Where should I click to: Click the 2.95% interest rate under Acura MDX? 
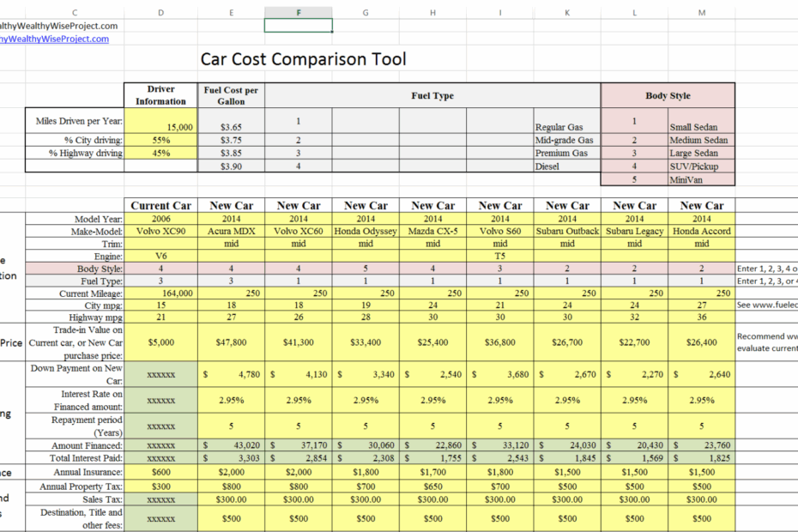231,399
